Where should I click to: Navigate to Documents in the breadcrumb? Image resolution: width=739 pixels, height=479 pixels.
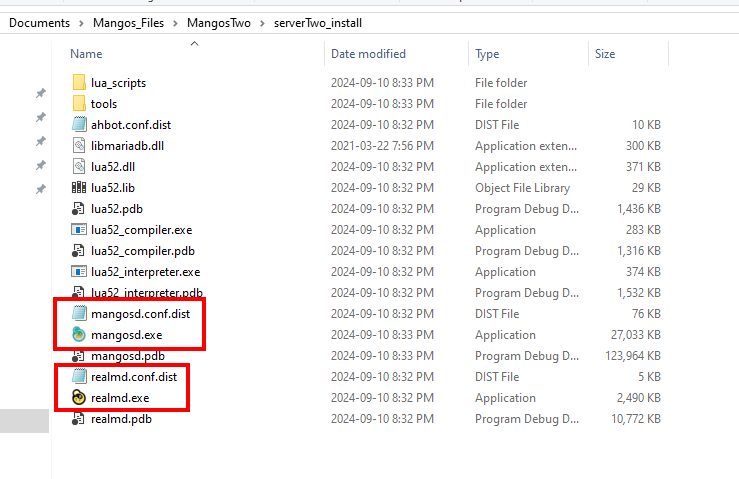click(40, 23)
